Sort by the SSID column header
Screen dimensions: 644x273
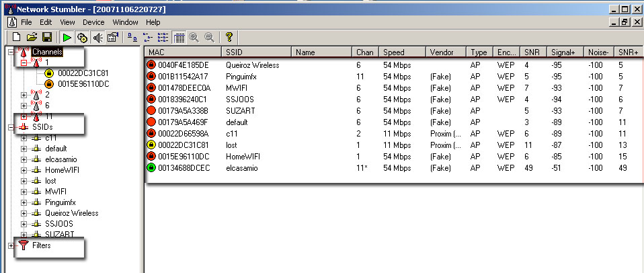pyautogui.click(x=257, y=52)
